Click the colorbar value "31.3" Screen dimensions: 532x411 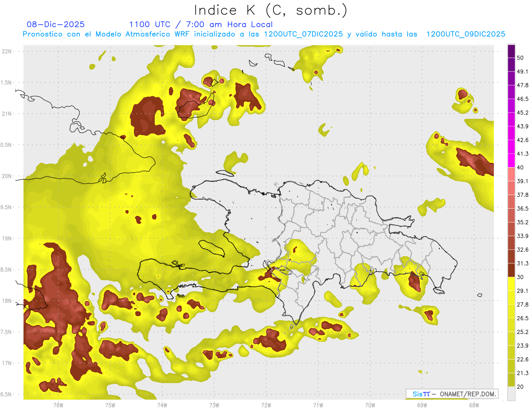click(523, 263)
